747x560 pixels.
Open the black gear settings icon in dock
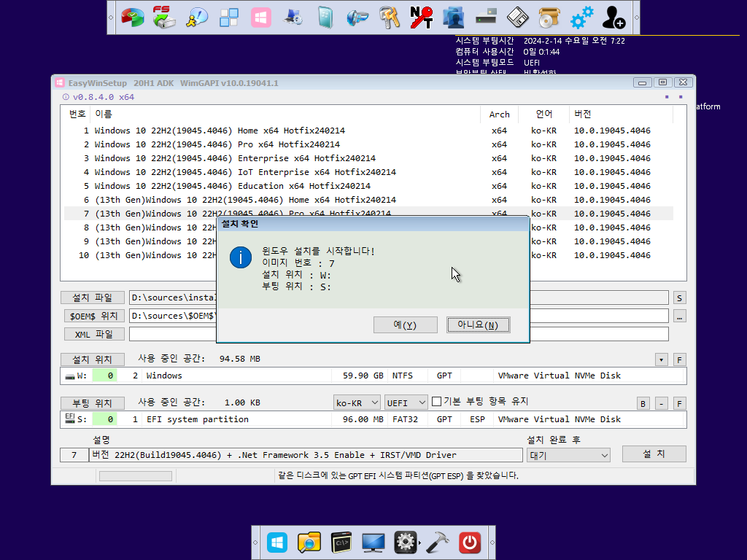tap(406, 542)
